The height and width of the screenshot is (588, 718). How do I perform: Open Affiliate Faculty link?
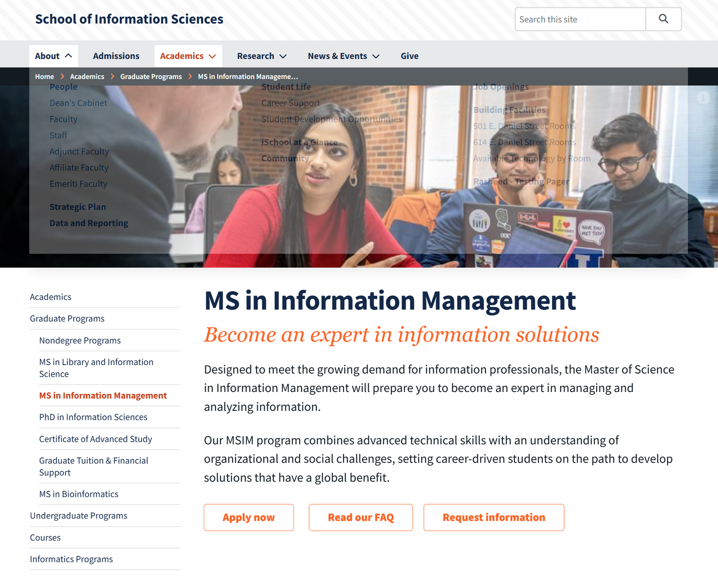[79, 168]
